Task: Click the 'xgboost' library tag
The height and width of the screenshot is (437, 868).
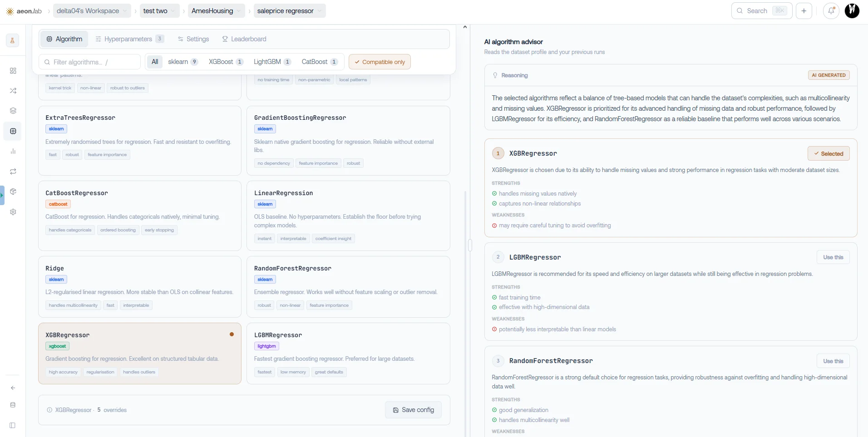Action: point(57,346)
